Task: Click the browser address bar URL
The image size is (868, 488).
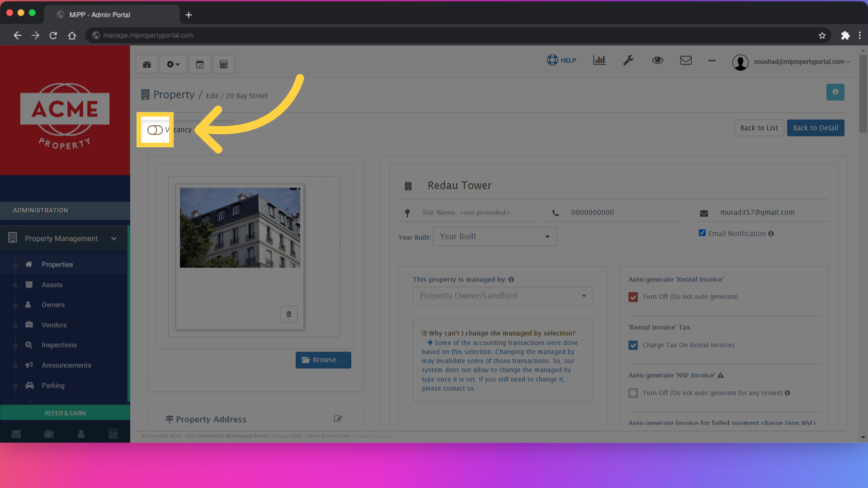Action: click(148, 35)
